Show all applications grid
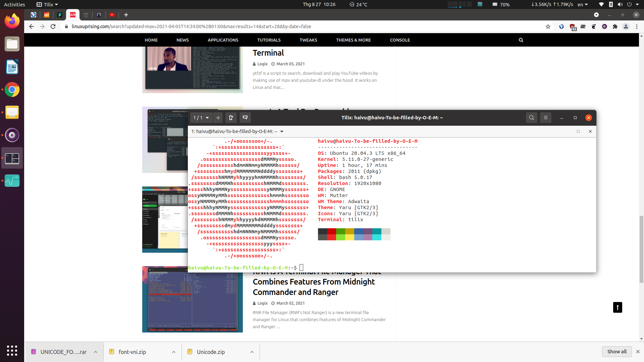Screen dimensions: 644x362 [12, 351]
